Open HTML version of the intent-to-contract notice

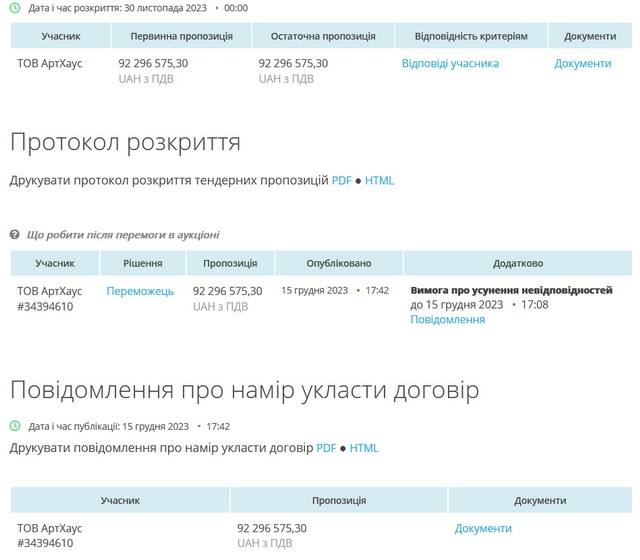tap(364, 448)
